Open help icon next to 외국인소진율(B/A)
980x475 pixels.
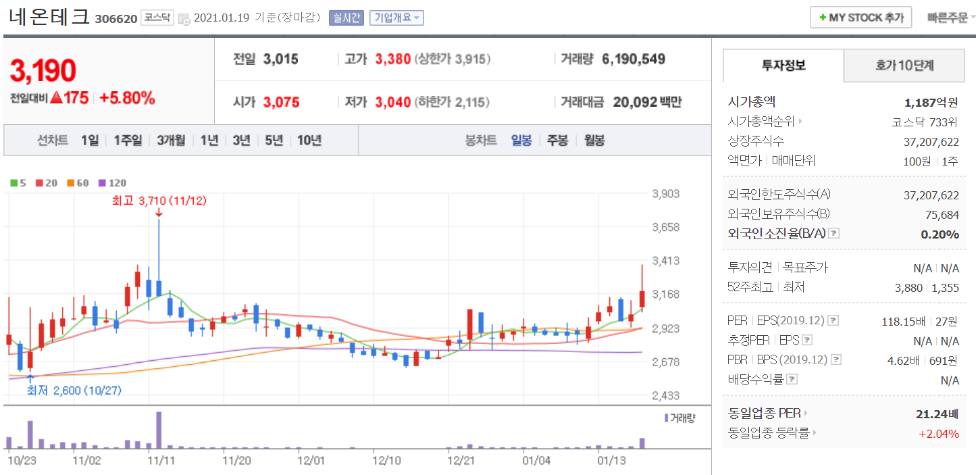point(834,234)
